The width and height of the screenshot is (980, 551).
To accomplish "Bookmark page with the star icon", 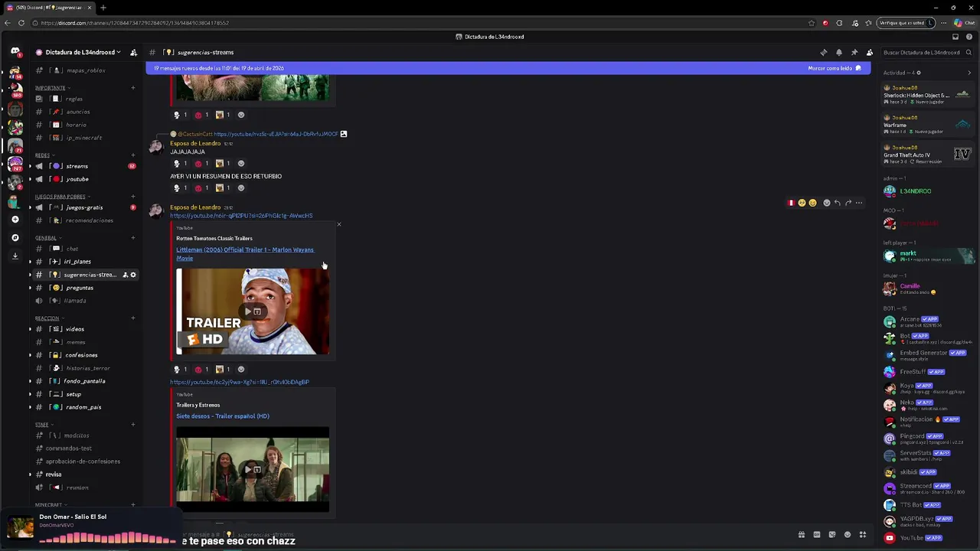I will [x=812, y=23].
